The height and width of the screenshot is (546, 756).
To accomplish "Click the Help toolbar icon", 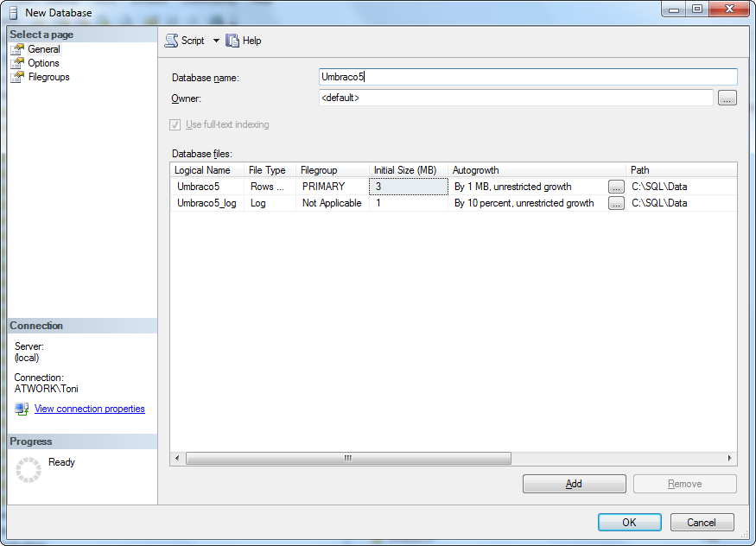I will point(232,41).
